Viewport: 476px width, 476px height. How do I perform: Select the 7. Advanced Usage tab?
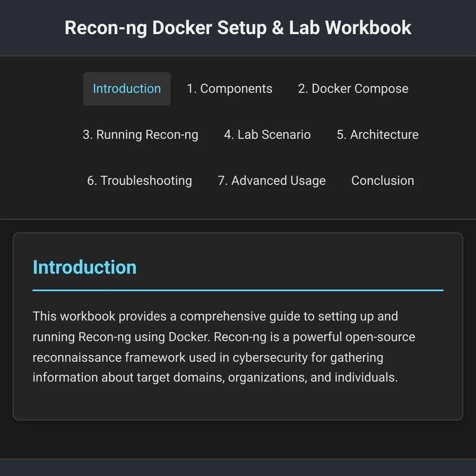(272, 181)
